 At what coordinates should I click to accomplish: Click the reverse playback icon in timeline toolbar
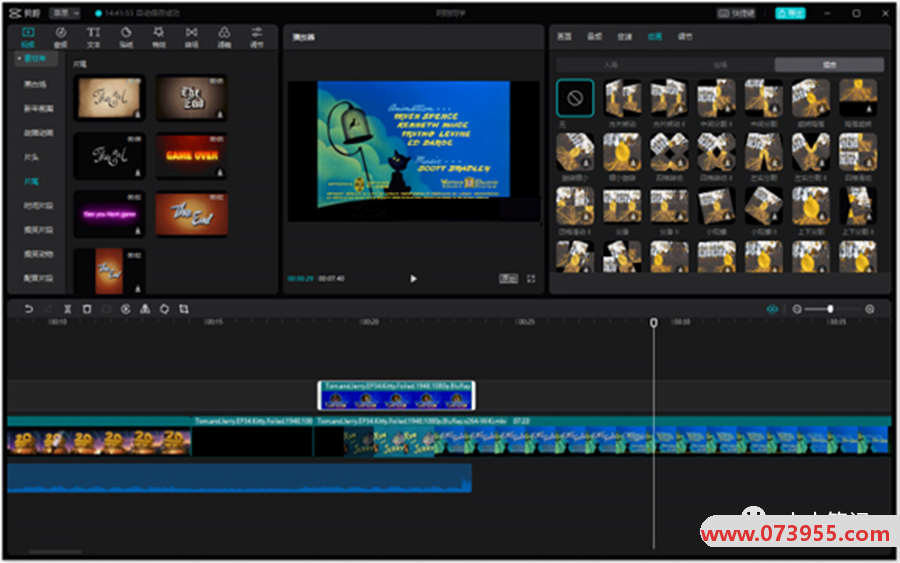(x=125, y=309)
